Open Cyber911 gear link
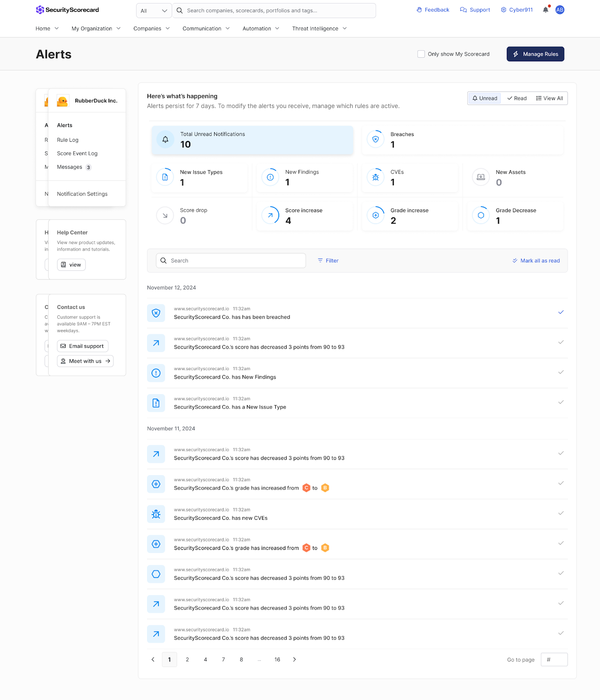 coord(517,10)
